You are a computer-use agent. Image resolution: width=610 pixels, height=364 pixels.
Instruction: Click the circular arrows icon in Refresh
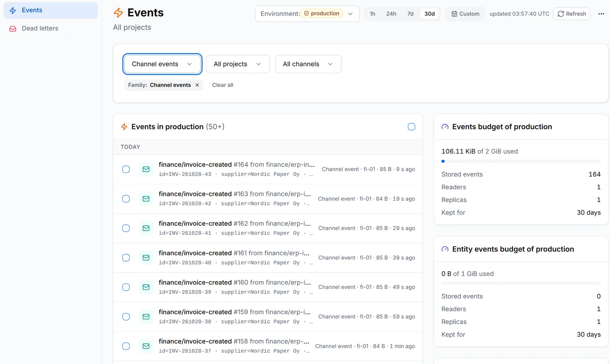click(x=561, y=14)
